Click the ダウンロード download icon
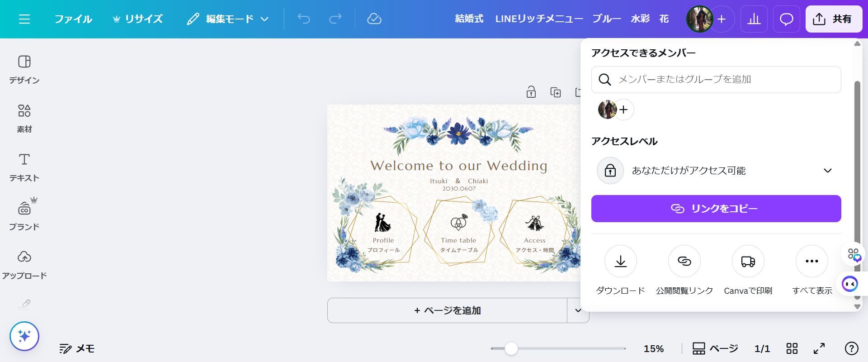The image size is (868, 362). pyautogui.click(x=621, y=261)
